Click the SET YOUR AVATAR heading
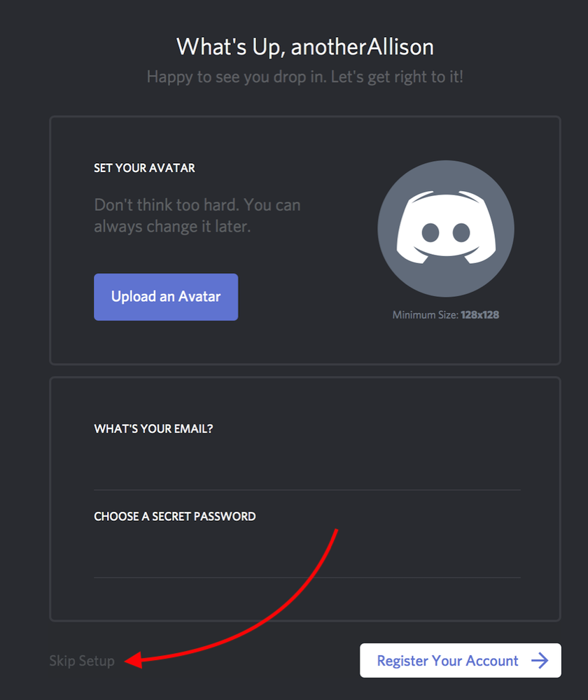This screenshot has height=700, width=588. tap(144, 168)
